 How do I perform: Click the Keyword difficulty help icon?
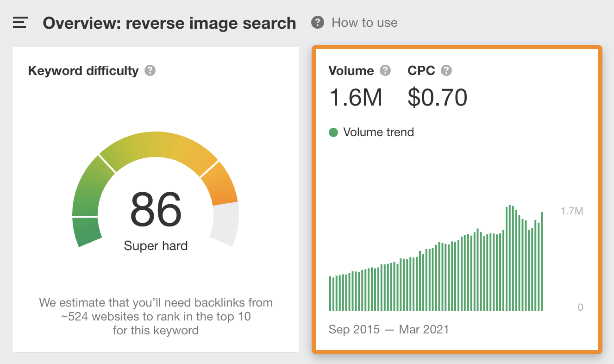[150, 71]
